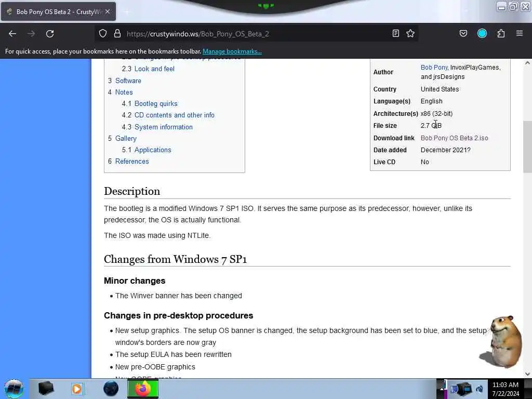Open the Firefox account avatar icon
This screenshot has width=532, height=399.
[482, 34]
